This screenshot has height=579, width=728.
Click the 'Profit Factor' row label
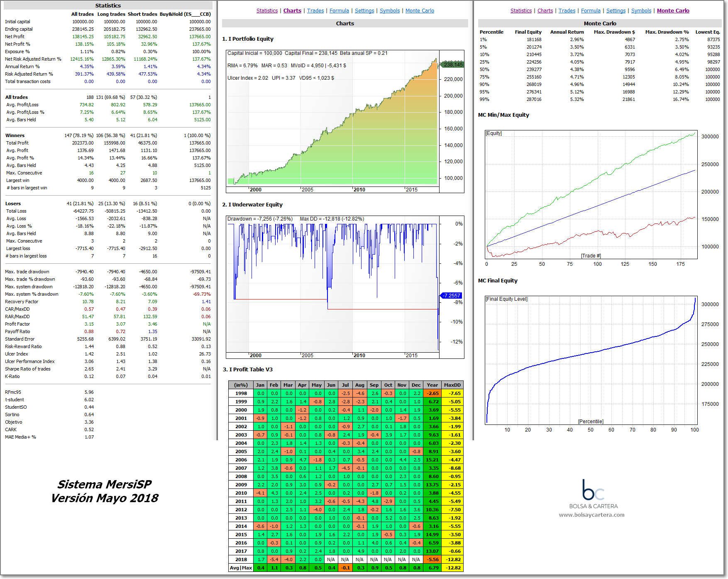coord(17,324)
